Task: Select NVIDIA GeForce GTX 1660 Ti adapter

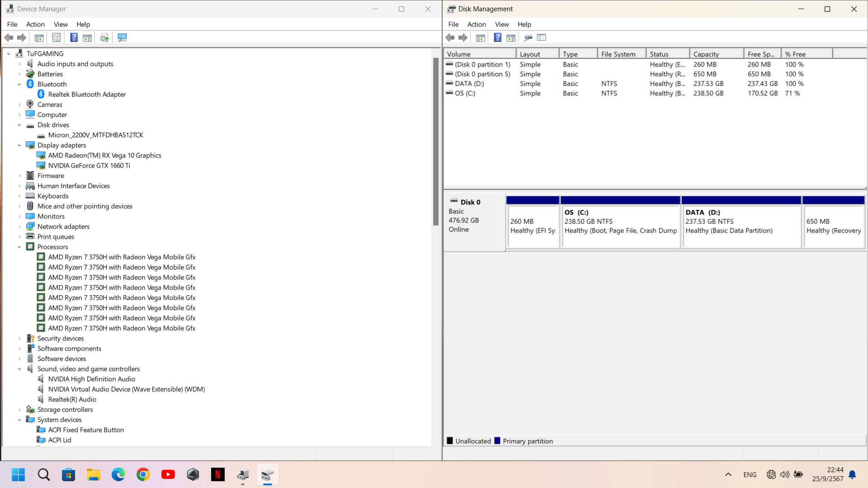Action: tap(89, 165)
